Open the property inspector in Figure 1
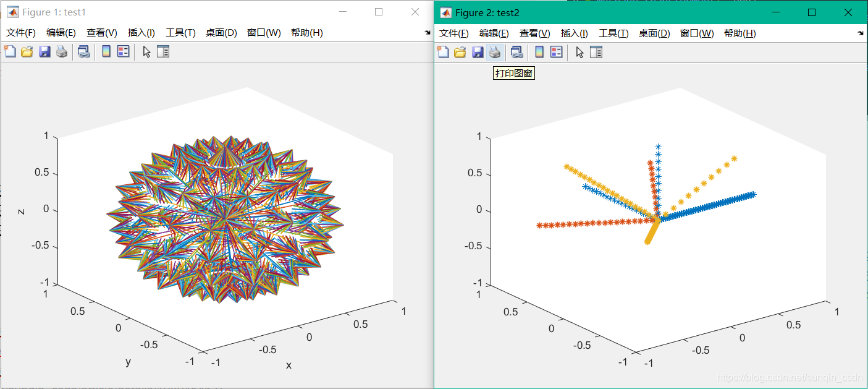Image resolution: width=868 pixels, height=389 pixels. tap(163, 52)
